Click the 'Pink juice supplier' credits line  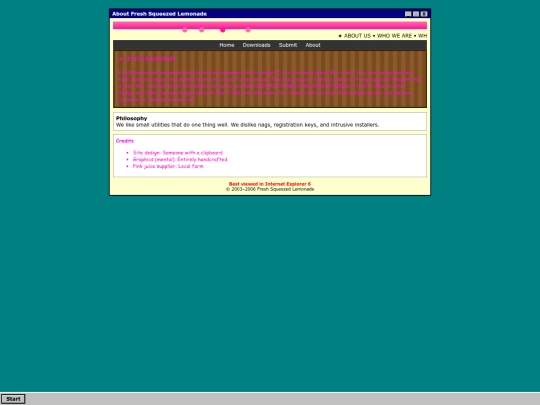(168, 166)
